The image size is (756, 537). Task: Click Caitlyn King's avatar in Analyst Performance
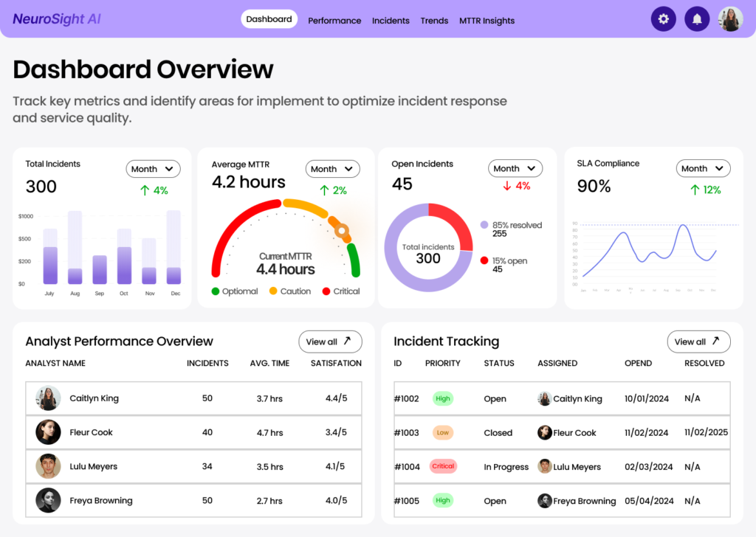coord(48,398)
